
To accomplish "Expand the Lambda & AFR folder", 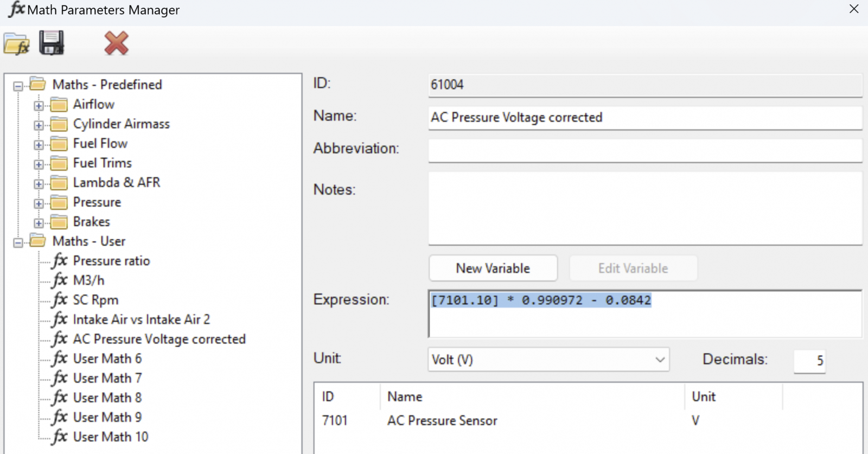I will [39, 183].
